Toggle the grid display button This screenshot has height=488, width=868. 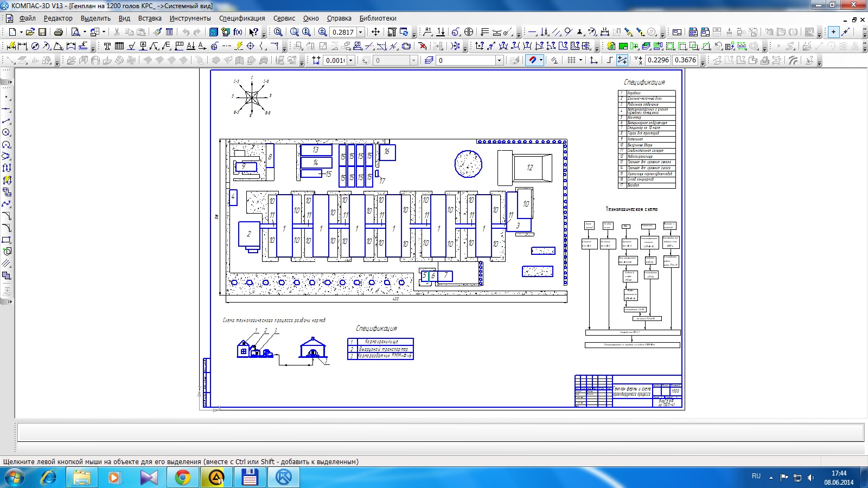click(x=571, y=60)
